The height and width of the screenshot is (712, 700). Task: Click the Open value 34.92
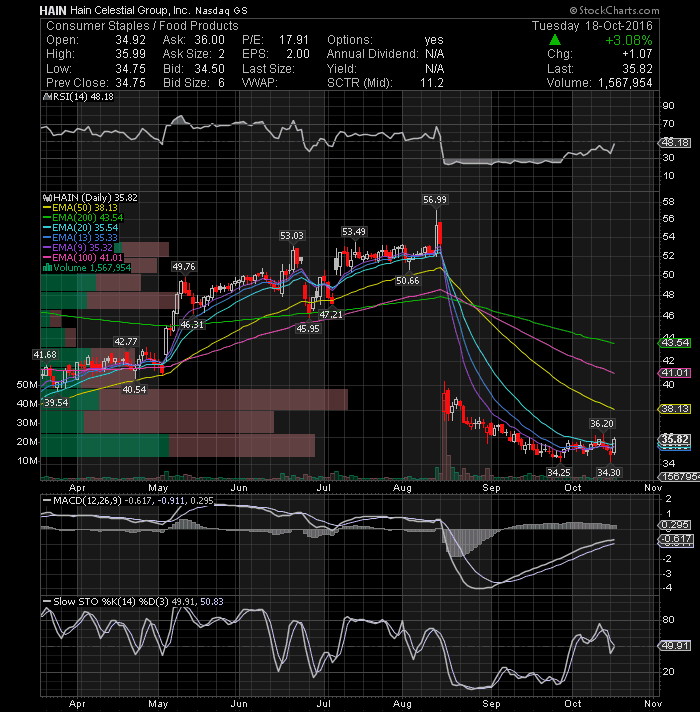click(130, 40)
